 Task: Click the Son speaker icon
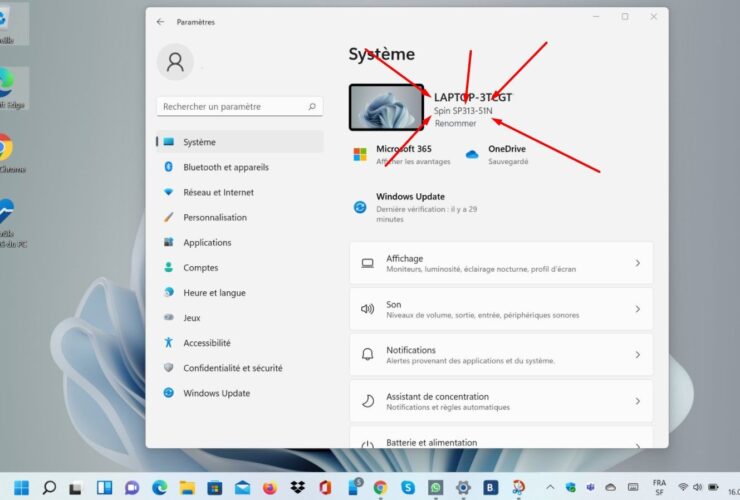click(x=367, y=309)
